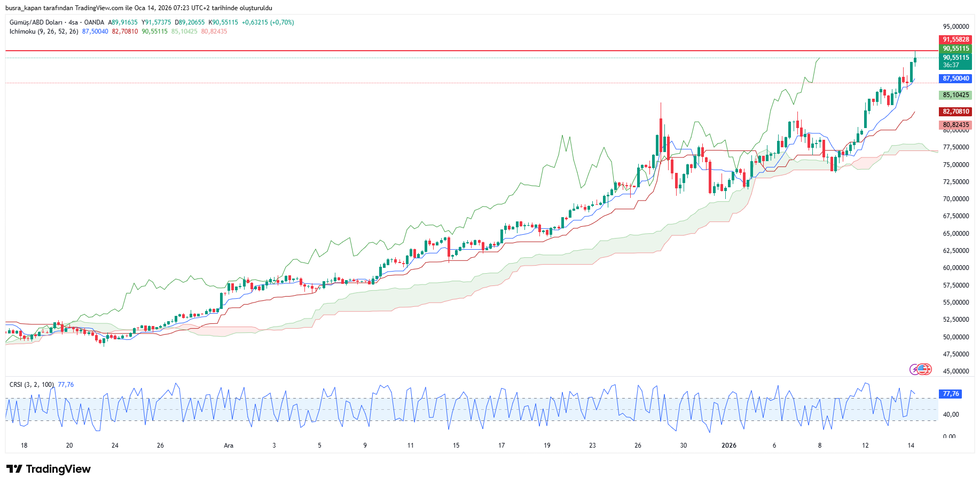
Task: Click the blue 87,50040 label on price axis
Action: 955,78
